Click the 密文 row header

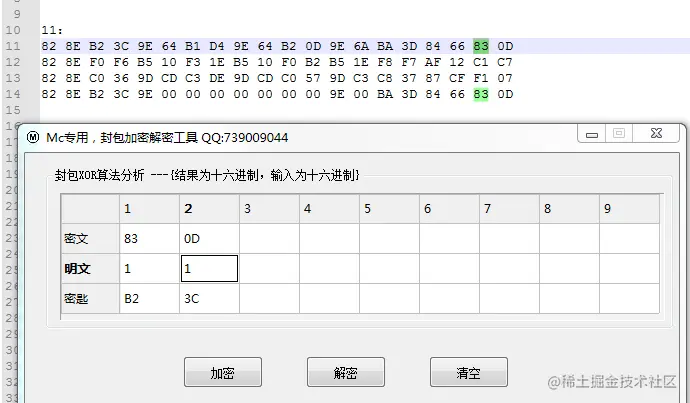90,238
